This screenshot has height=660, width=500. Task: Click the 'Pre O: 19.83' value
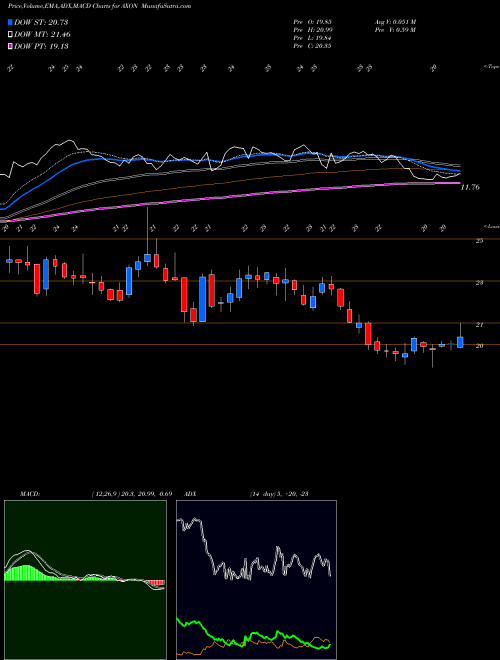point(313,22)
